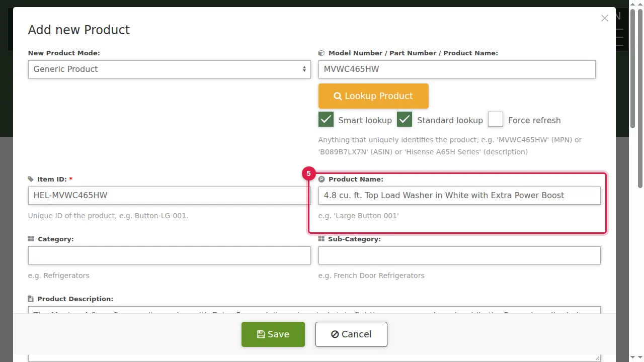Save the new product
This screenshot has height=362, width=644.
[273, 334]
